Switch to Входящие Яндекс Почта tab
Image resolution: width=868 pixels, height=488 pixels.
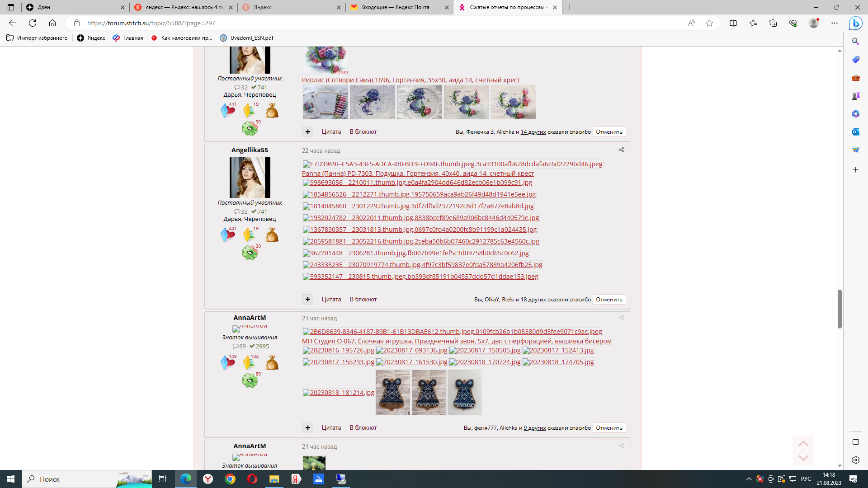[396, 7]
